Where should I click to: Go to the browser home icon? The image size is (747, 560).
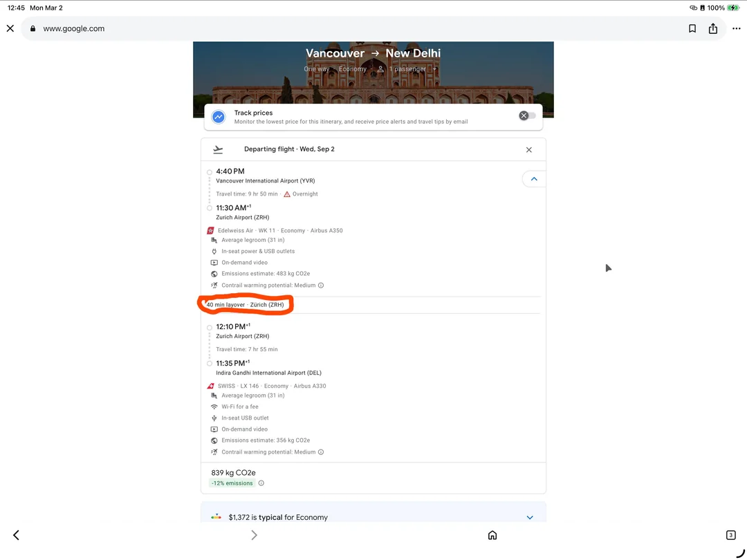point(492,535)
